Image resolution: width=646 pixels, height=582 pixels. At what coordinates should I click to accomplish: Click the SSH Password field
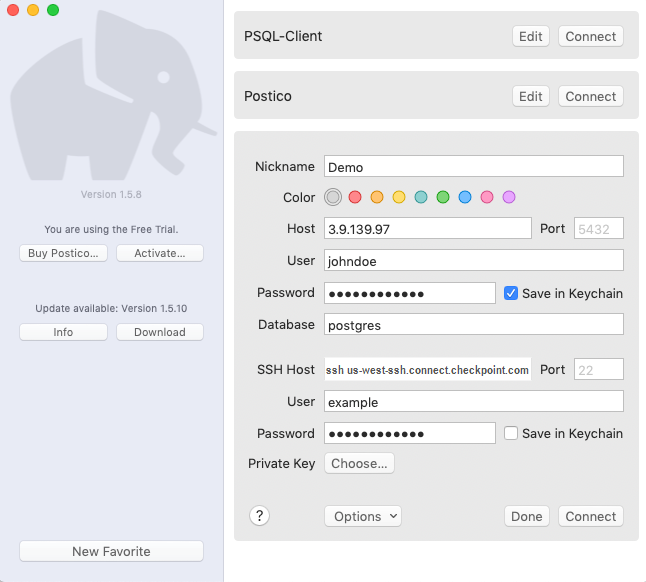tap(410, 433)
